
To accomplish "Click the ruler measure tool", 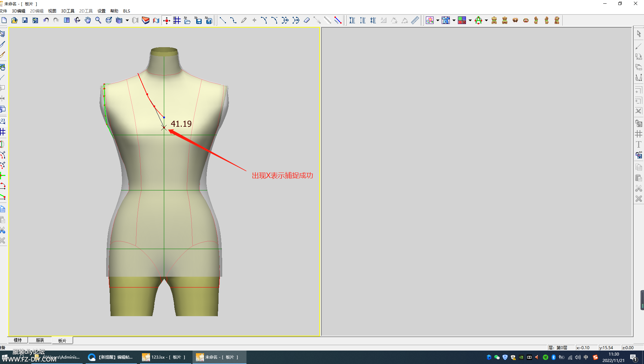I will tap(415, 21).
